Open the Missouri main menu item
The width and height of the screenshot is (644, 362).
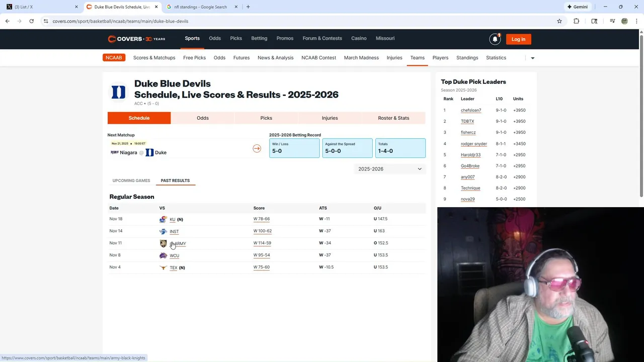click(385, 38)
